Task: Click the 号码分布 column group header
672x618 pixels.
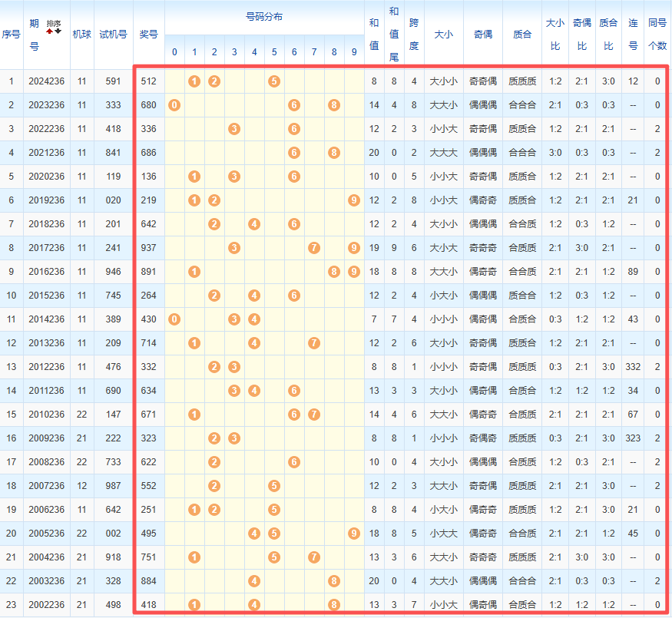Action: pos(264,17)
